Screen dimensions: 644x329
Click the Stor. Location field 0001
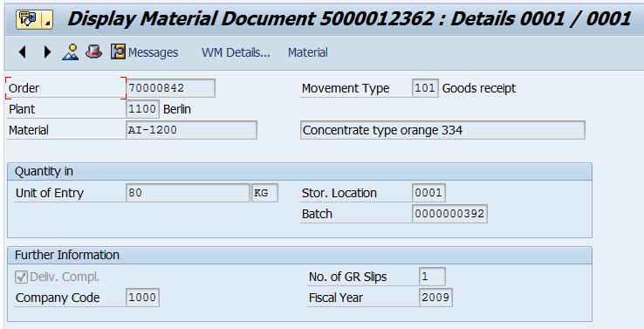tap(428, 193)
